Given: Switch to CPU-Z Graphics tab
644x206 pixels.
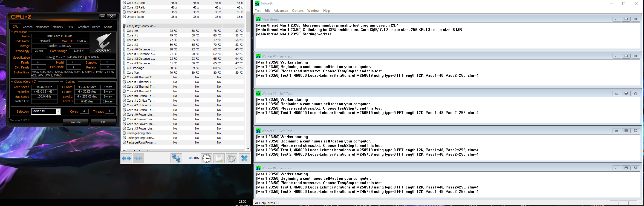Looking at the screenshot, I should (83, 27).
